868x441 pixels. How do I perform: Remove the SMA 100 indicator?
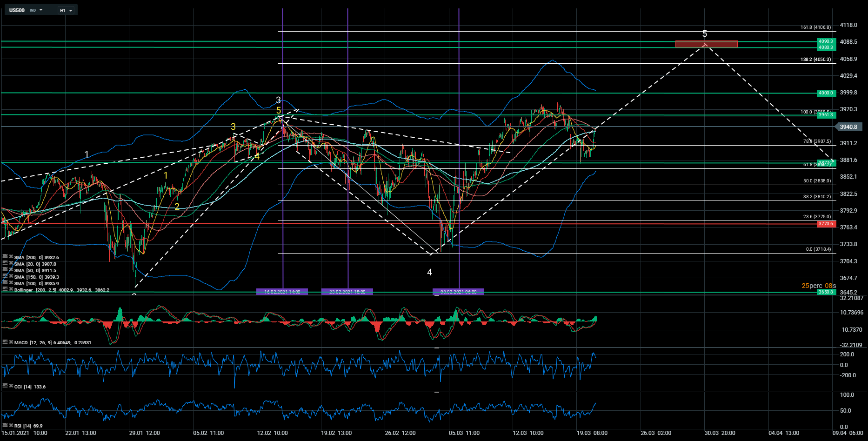tap(11, 282)
